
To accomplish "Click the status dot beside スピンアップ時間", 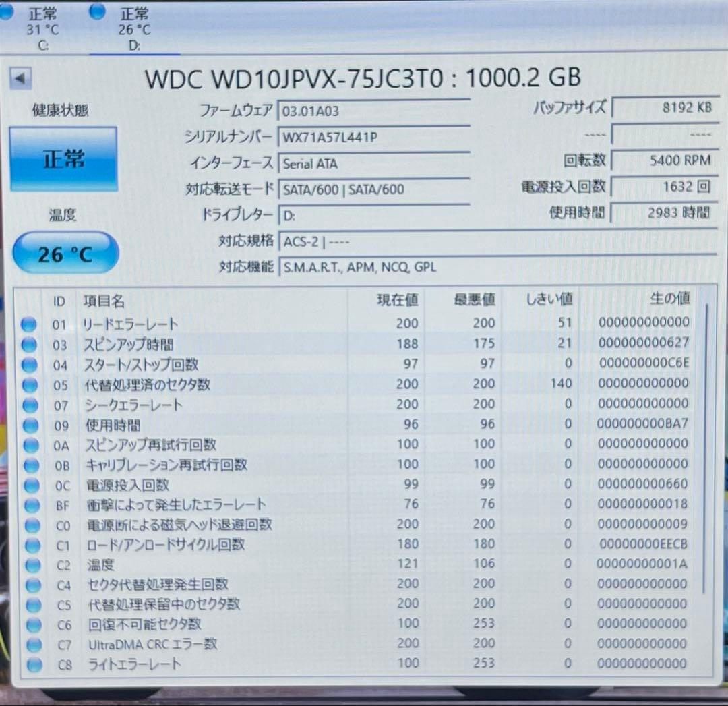I will pos(29,344).
